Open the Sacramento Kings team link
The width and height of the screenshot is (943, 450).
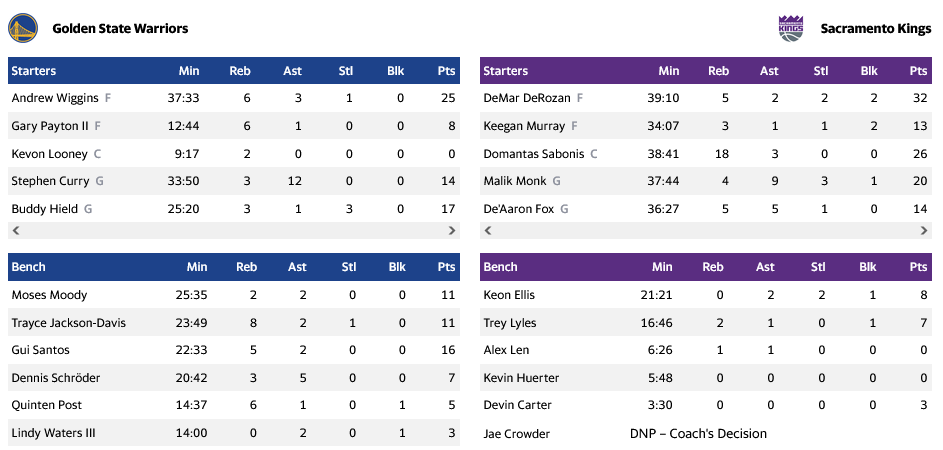click(x=875, y=29)
